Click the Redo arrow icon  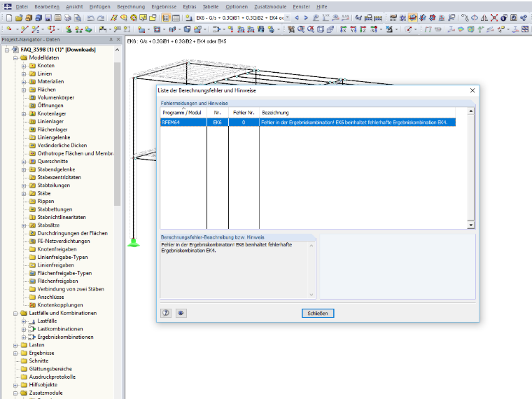tap(101, 17)
